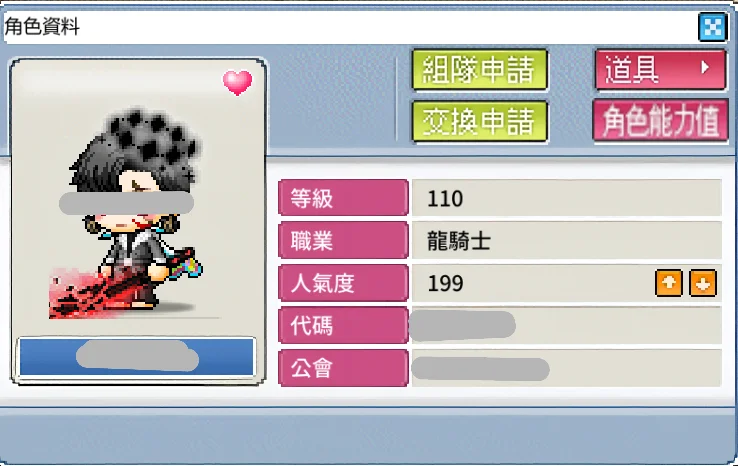Click the pink heart icon on character card
Image resolution: width=738 pixels, height=466 pixels.
(x=237, y=82)
